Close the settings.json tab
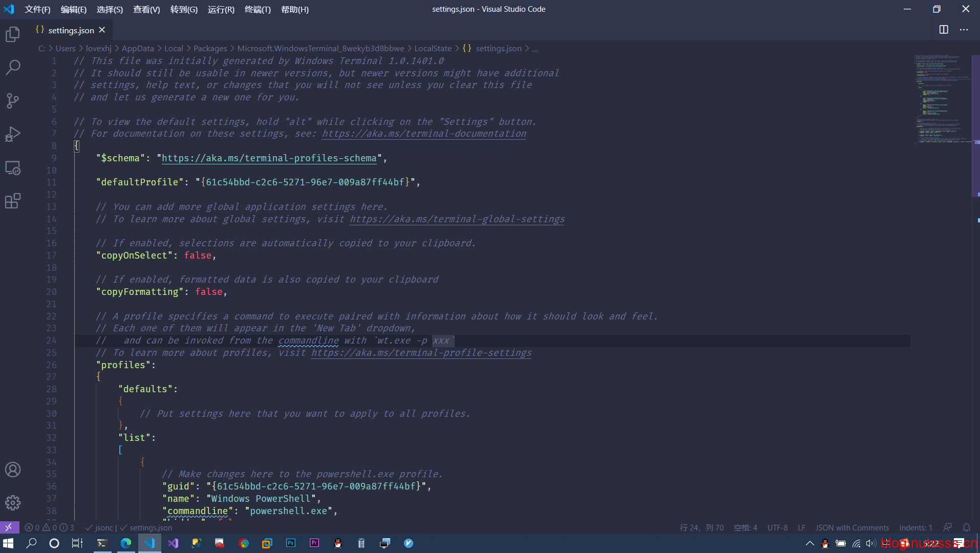 pos(102,30)
